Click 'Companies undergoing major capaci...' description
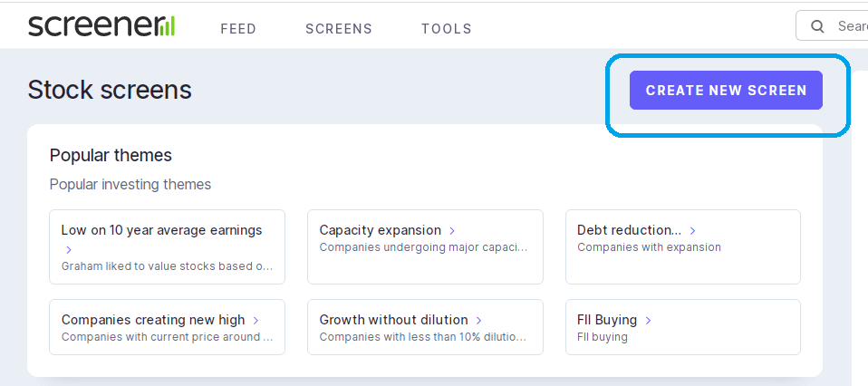 [x=423, y=247]
